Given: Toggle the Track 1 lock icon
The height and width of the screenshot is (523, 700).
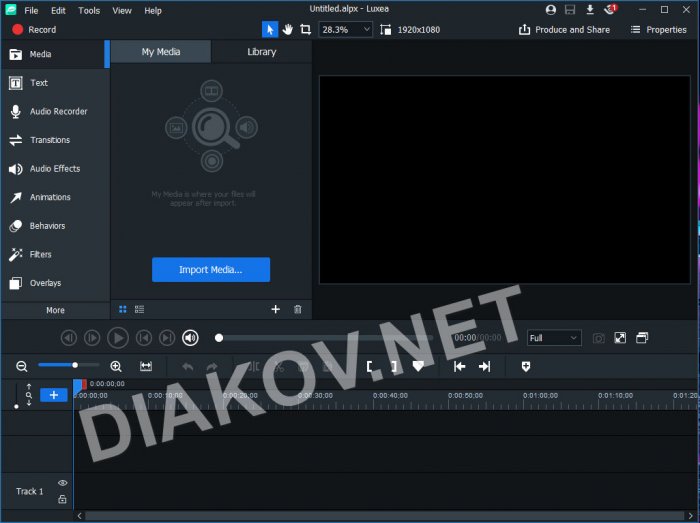Looking at the screenshot, I should pyautogui.click(x=62, y=499).
